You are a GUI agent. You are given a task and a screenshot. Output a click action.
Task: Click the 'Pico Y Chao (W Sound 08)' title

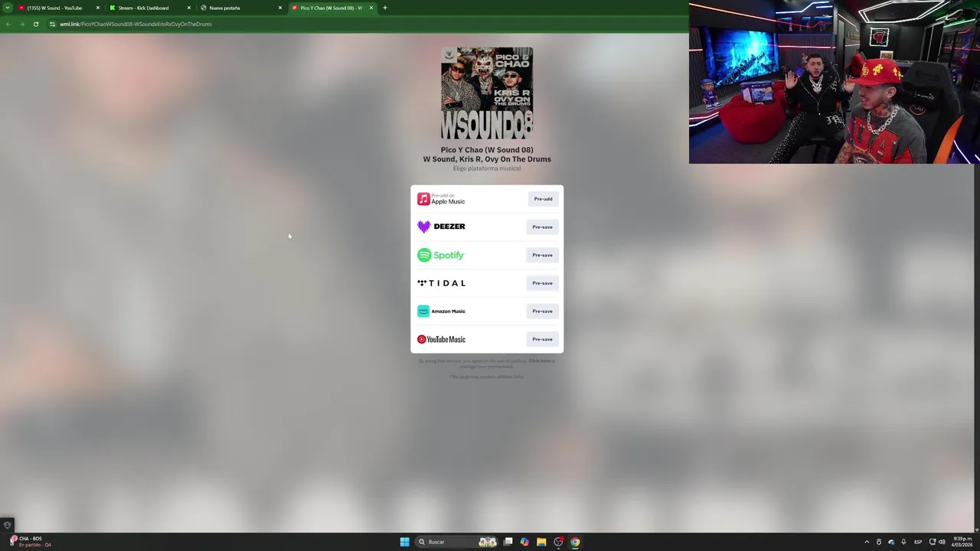[487, 150]
